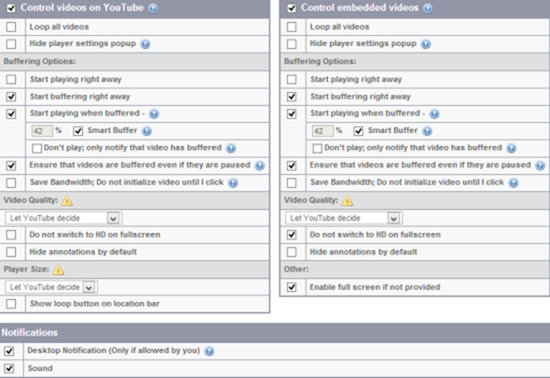Click help icon for Hide player settings popup in embedded panel
550x378 pixels.
coord(426,44)
